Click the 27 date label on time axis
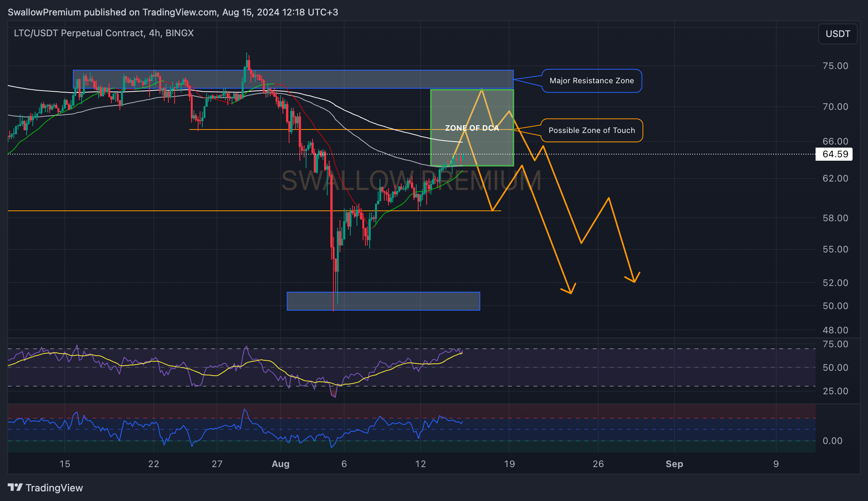 click(217, 464)
